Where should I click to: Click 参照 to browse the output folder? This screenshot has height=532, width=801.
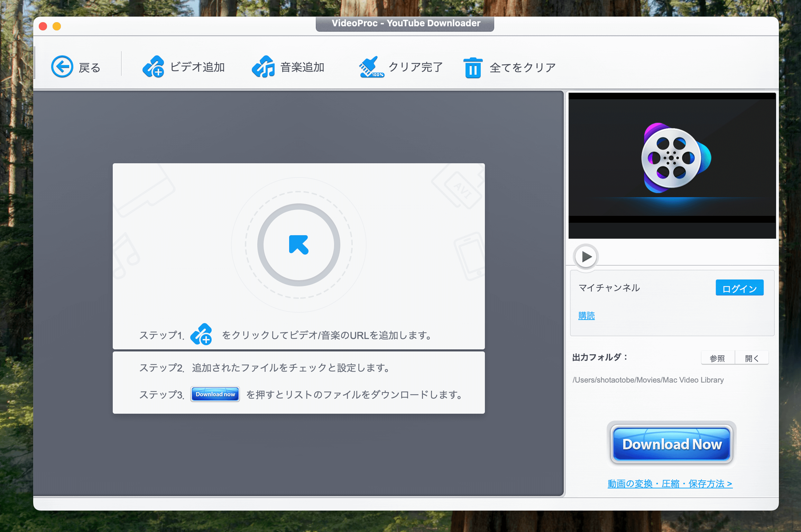(717, 358)
